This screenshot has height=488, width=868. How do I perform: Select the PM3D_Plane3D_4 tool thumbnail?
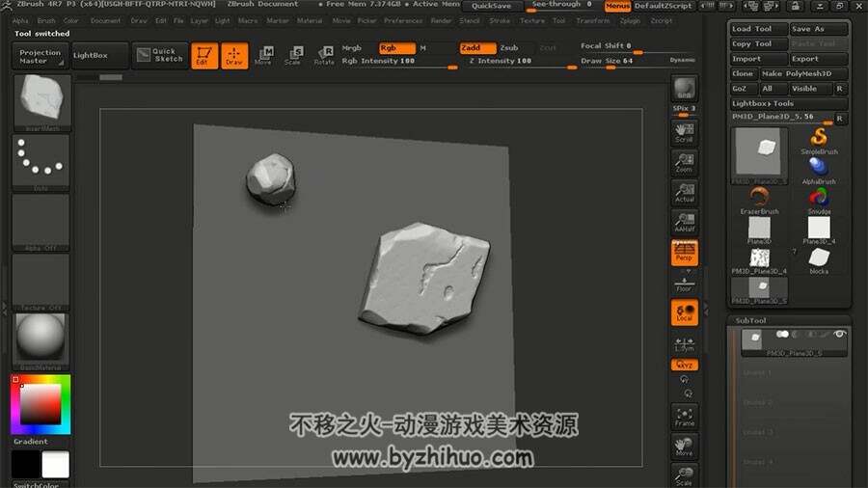759,260
